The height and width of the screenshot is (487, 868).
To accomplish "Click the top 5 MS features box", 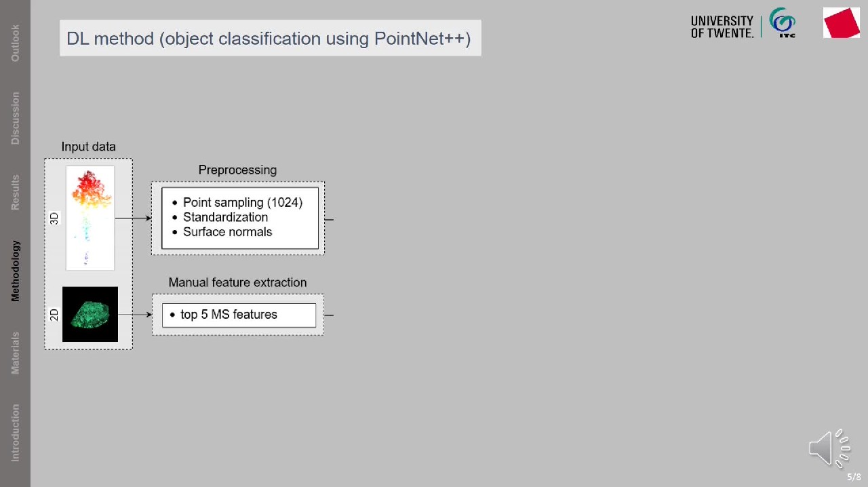I will click(x=239, y=315).
